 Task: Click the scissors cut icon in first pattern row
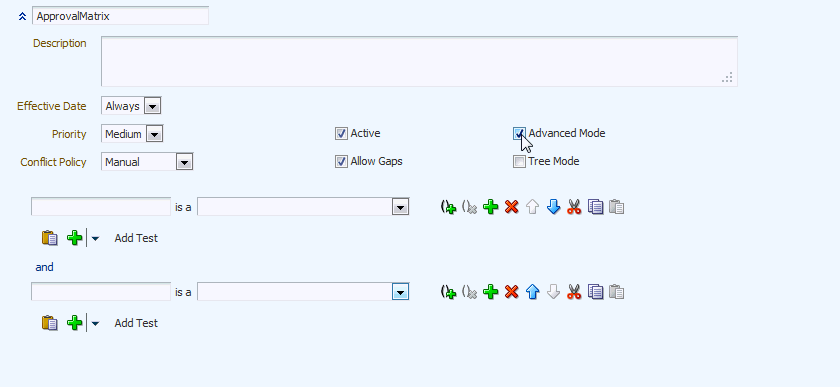tap(574, 207)
